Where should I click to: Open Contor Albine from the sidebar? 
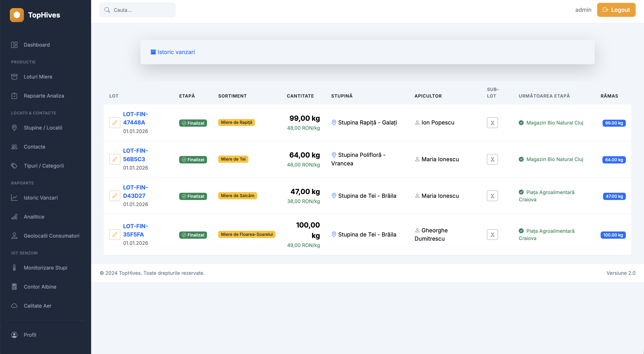[40, 287]
